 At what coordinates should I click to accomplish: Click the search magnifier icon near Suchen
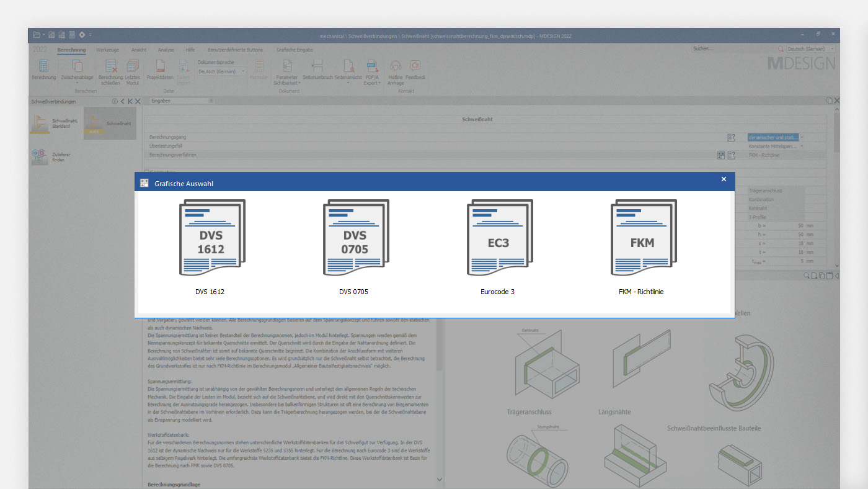click(781, 48)
